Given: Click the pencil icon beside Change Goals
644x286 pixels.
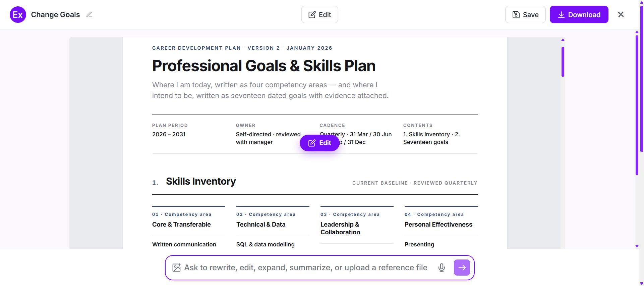Looking at the screenshot, I should point(89,14).
